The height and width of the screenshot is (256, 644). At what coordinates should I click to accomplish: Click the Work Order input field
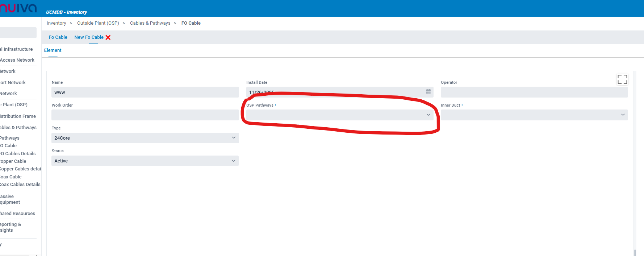[x=145, y=115]
